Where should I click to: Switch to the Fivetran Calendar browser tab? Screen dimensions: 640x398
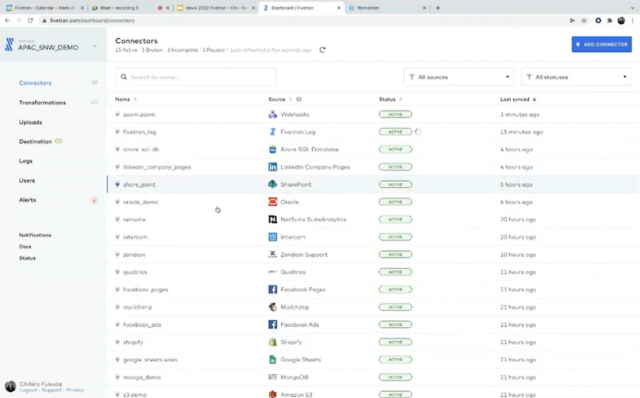tap(45, 8)
